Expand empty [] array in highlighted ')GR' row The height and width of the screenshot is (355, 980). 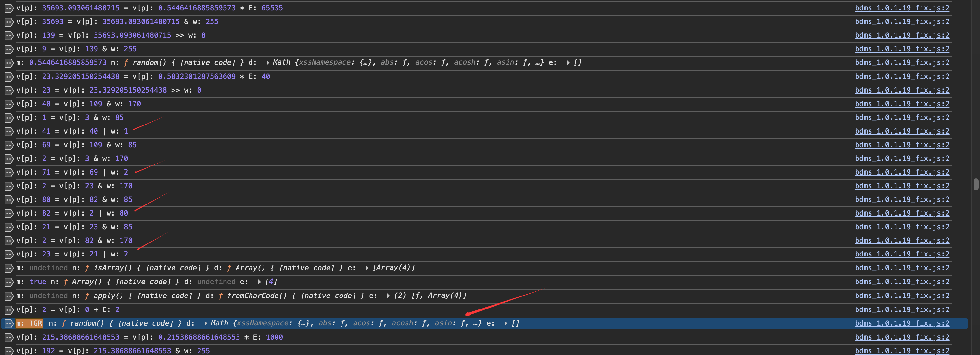[x=506, y=323]
